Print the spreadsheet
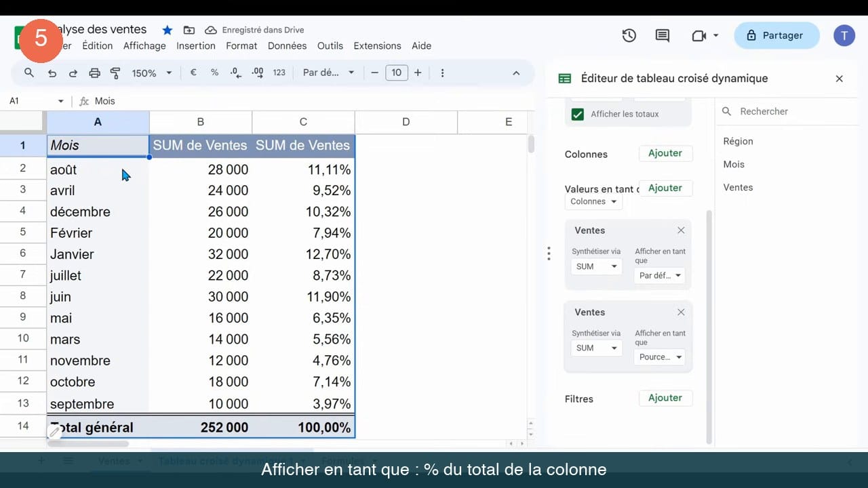The height and width of the screenshot is (488, 868). click(x=94, y=73)
